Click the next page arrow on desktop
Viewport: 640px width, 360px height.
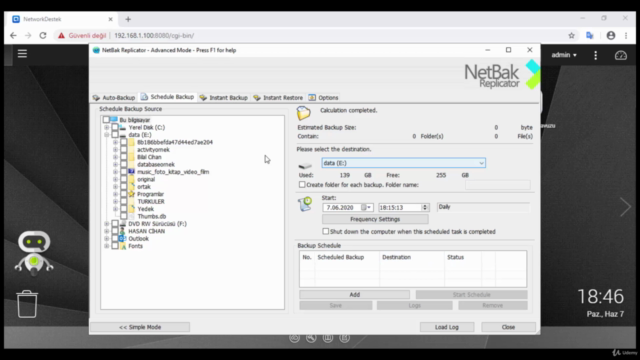coord(625,207)
